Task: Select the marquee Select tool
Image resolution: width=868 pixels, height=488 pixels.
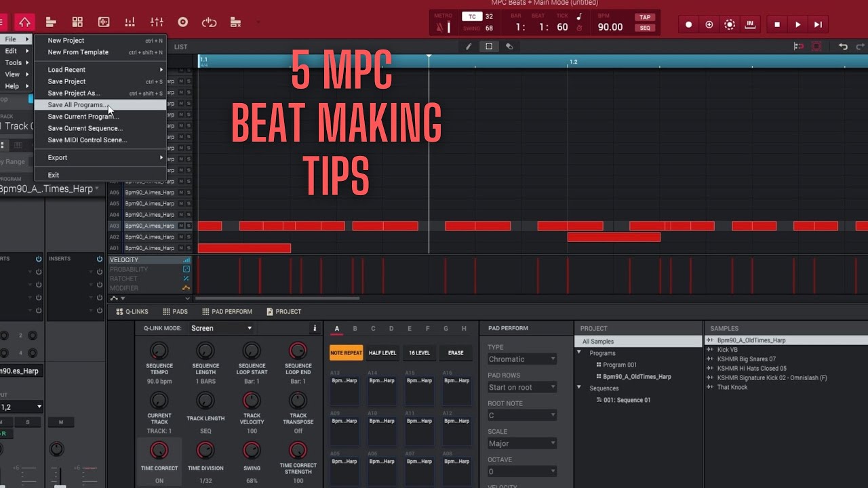Action: click(488, 47)
